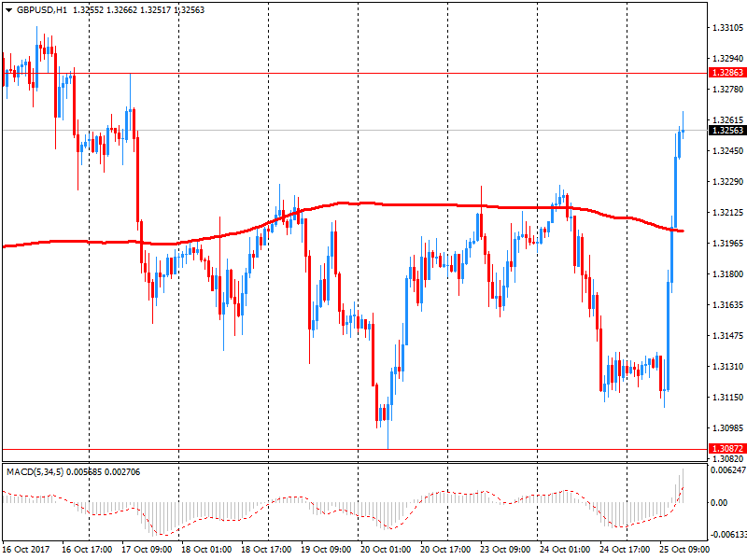Click the 1.31800 price scale value

coord(727,274)
